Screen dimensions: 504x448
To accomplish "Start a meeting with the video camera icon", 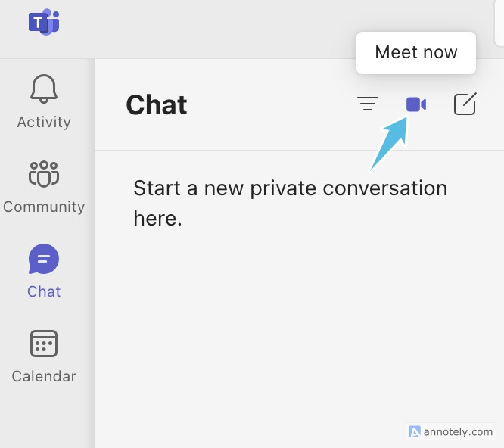I will [416, 104].
